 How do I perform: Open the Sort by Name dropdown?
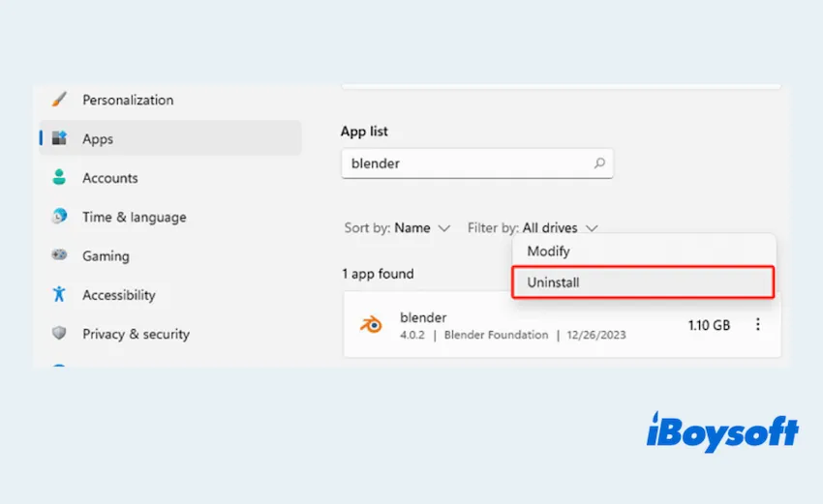[x=397, y=228]
